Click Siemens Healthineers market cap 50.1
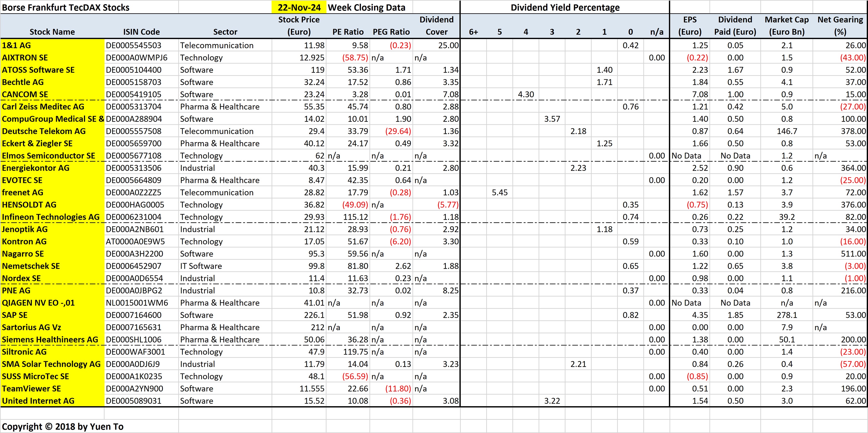 pyautogui.click(x=787, y=339)
